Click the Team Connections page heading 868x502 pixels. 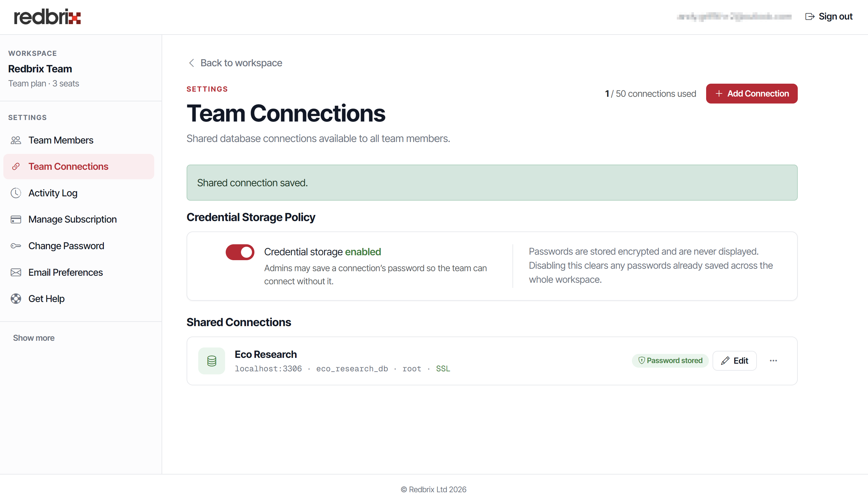(286, 113)
